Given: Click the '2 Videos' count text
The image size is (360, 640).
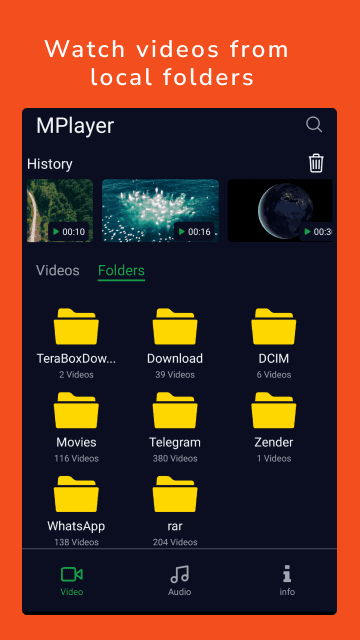Looking at the screenshot, I should [76, 375].
